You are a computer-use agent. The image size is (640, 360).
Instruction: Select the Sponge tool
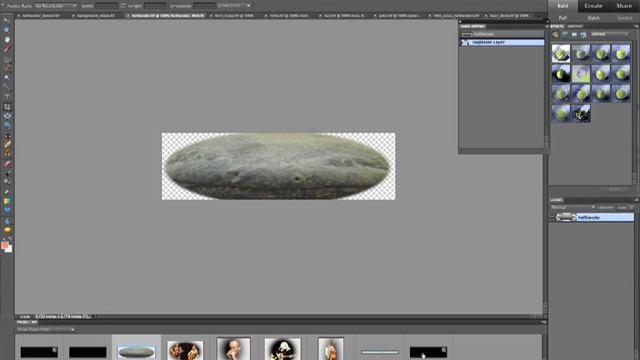pos(7,231)
